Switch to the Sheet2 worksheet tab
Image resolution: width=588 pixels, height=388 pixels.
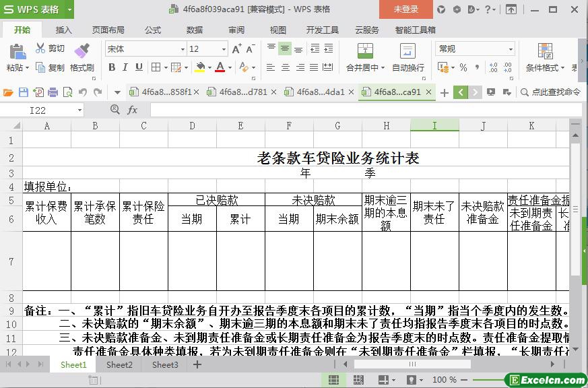(119, 364)
